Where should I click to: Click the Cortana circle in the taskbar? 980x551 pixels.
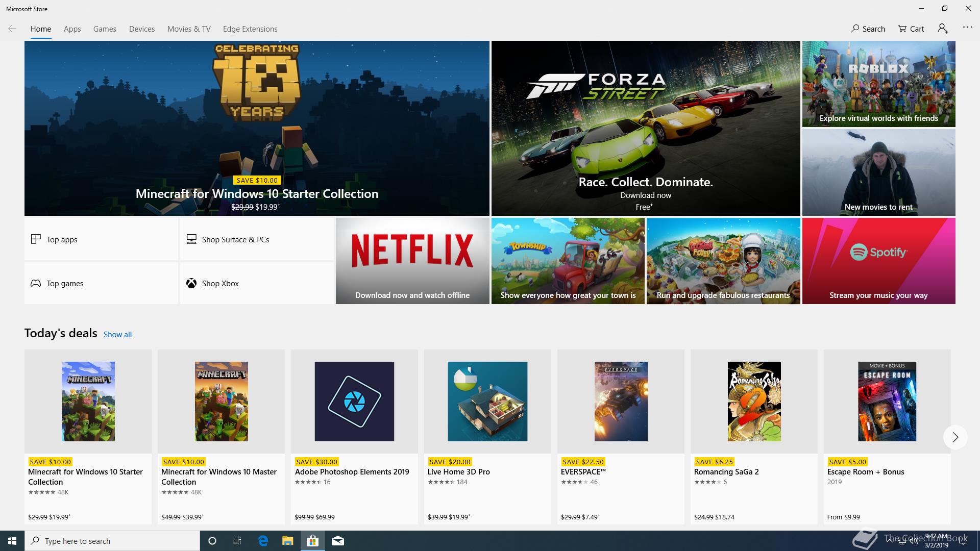(212, 541)
